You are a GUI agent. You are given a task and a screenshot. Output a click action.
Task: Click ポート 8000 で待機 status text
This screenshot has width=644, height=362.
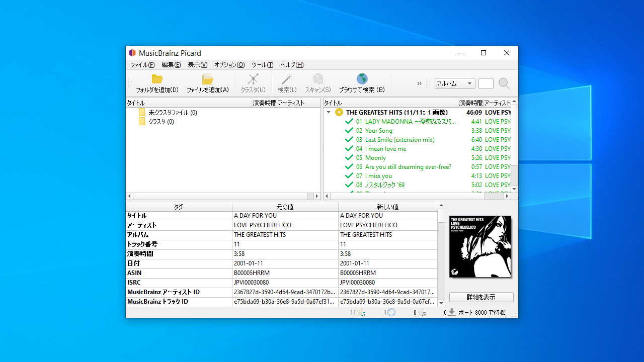pyautogui.click(x=482, y=313)
